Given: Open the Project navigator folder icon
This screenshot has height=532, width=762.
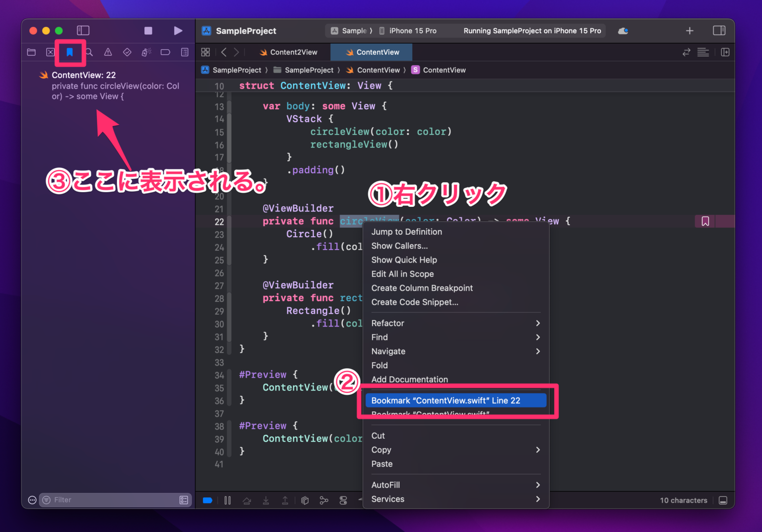Looking at the screenshot, I should pyautogui.click(x=31, y=52).
